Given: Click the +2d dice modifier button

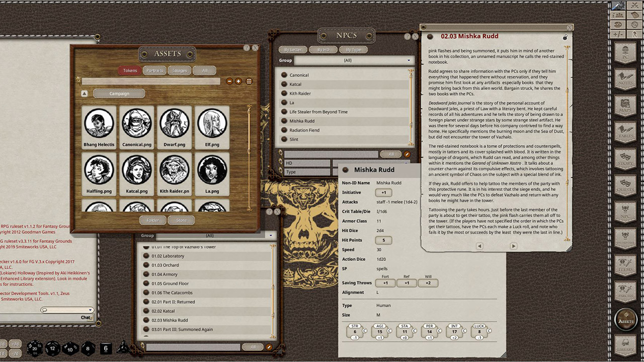Looking at the screenshot, I should pyautogui.click(x=15, y=344).
